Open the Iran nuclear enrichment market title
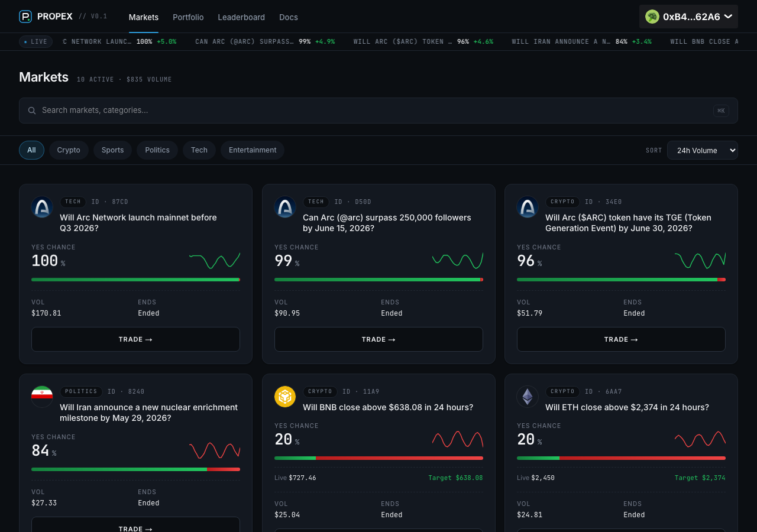This screenshot has width=757, height=532. pyautogui.click(x=148, y=413)
